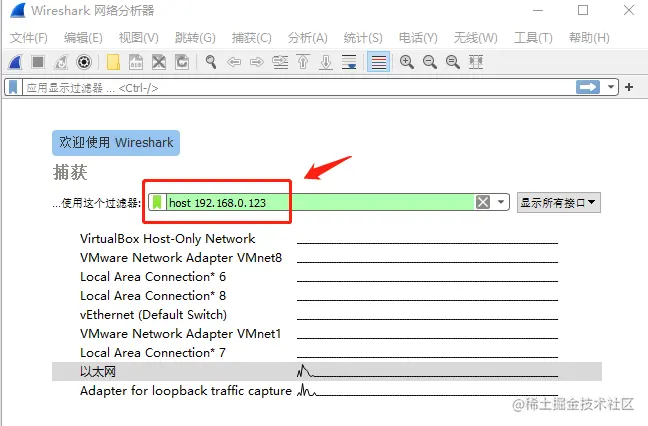Select Local Area Connection* 8 interface

(x=153, y=296)
